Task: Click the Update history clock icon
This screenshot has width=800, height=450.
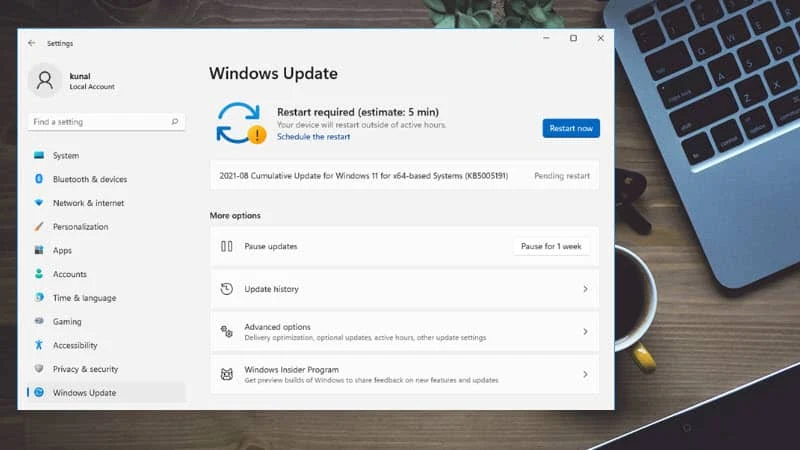Action: pos(227,289)
